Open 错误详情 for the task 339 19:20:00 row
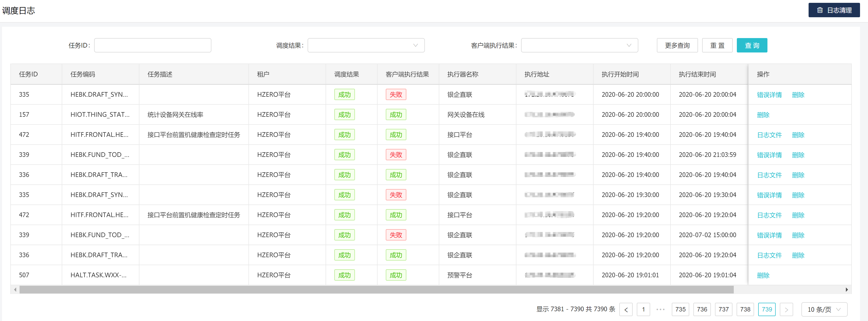The width and height of the screenshot is (868, 321). [x=769, y=235]
